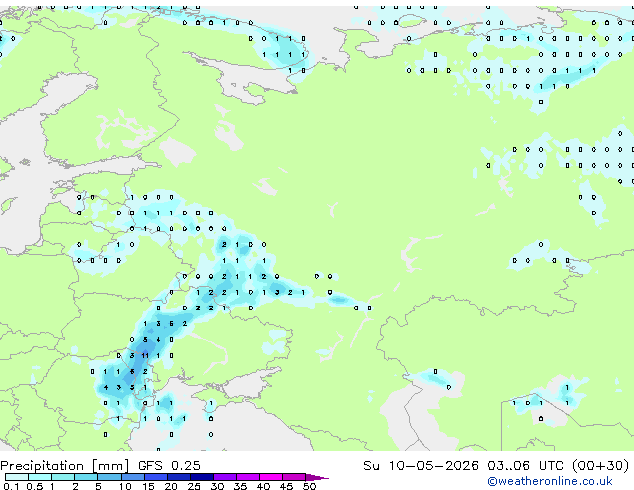Pick the 2–5 mm legend color box
This screenshot has width=634, height=490.
86,477
